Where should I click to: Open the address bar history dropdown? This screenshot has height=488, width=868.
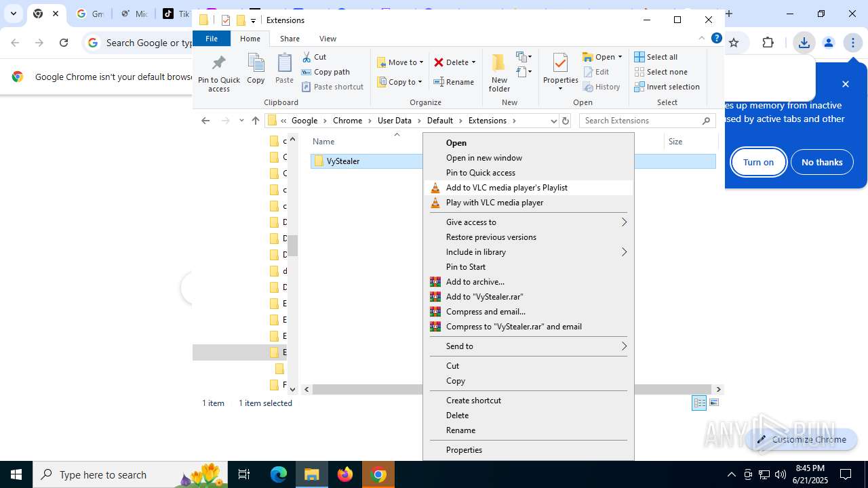tap(553, 121)
